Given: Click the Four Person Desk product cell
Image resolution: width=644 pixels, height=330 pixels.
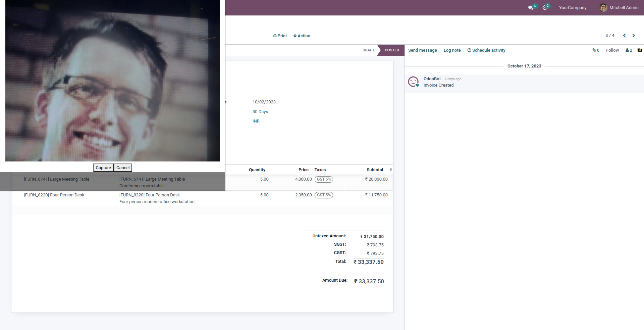Looking at the screenshot, I should point(54,195).
